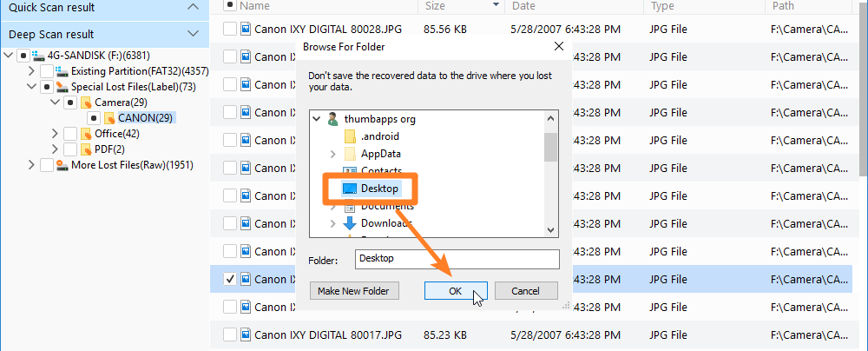The height and width of the screenshot is (351, 868).
Task: Click the Existing Partition(FAT32) drive icon
Action: click(x=62, y=71)
